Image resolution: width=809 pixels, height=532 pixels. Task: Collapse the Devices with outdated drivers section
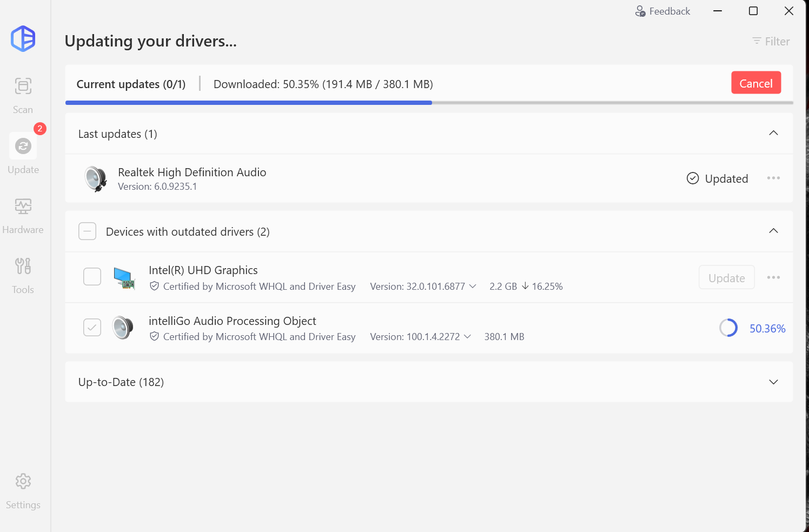(x=773, y=231)
